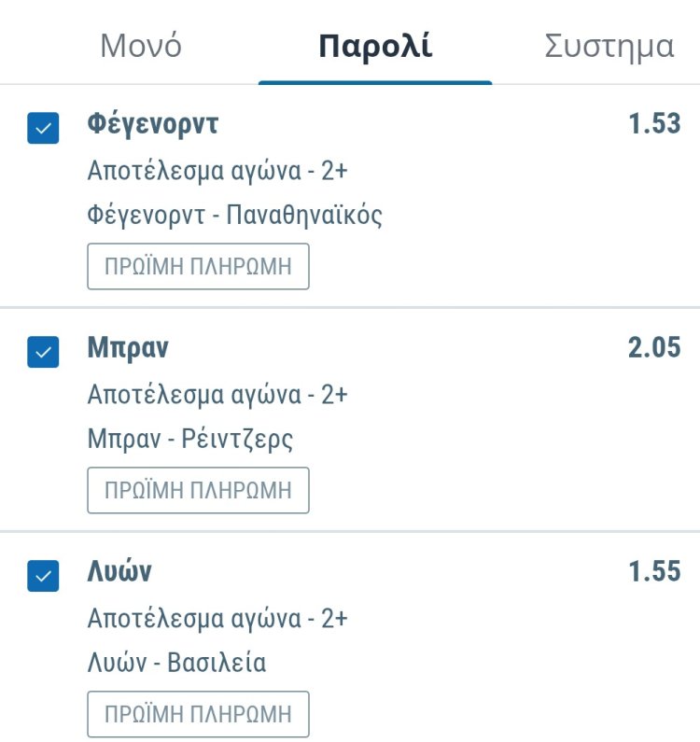
Task: Select the Παρολί tab
Action: pos(375,46)
